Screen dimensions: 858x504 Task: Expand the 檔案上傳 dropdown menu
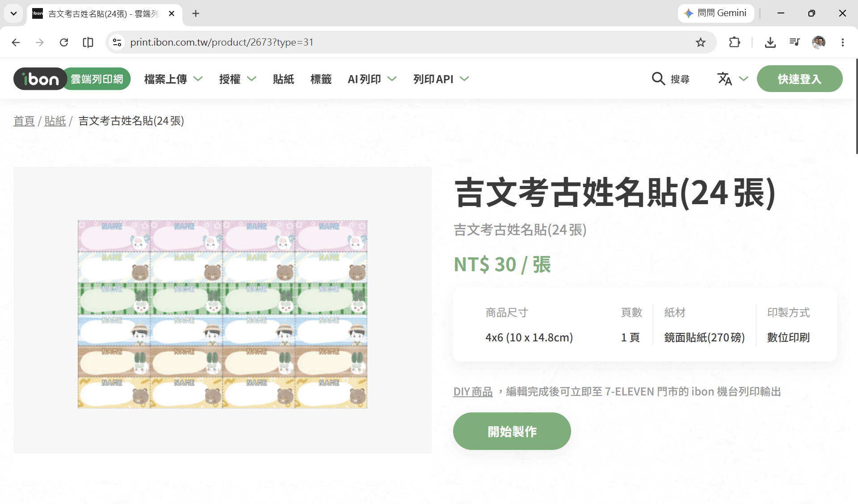173,79
